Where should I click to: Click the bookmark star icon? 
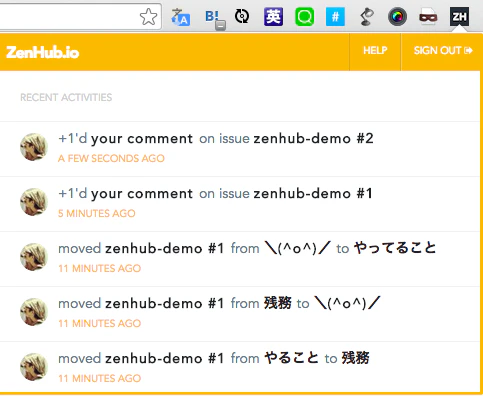click(148, 17)
